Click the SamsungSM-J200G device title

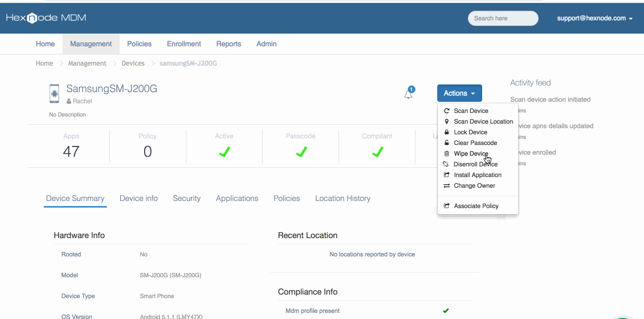(112, 89)
